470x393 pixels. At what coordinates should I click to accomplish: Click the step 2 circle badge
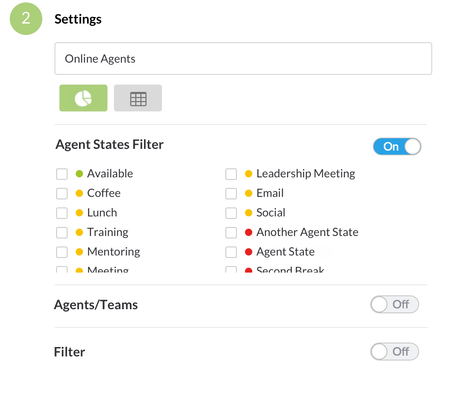pos(26,18)
